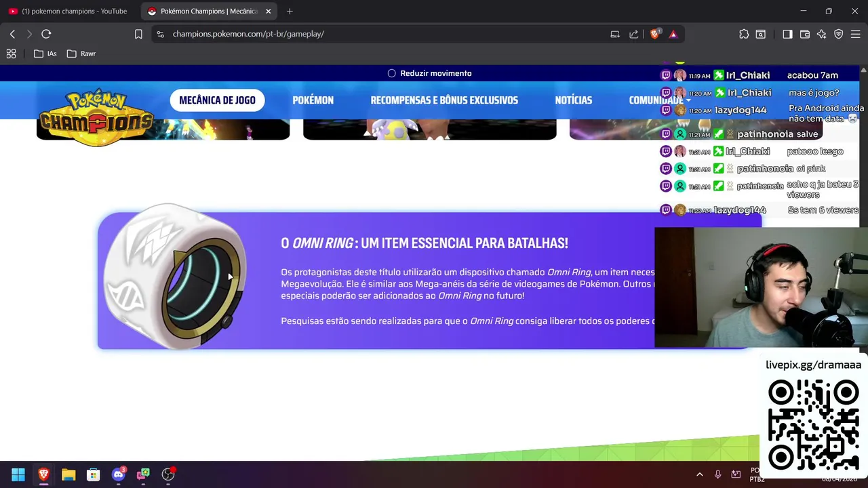The height and width of the screenshot is (488, 868).
Task: Click the install app icon in address bar
Action: pyautogui.click(x=615, y=34)
